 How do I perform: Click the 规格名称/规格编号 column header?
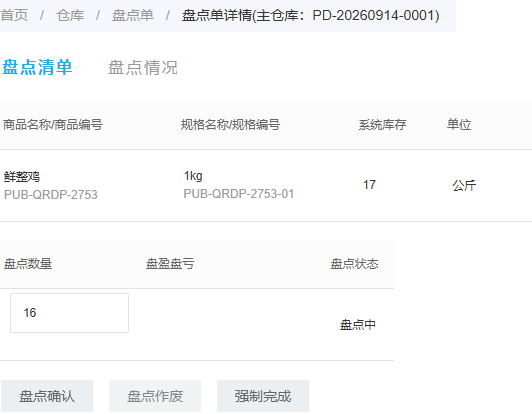pyautogui.click(x=230, y=125)
